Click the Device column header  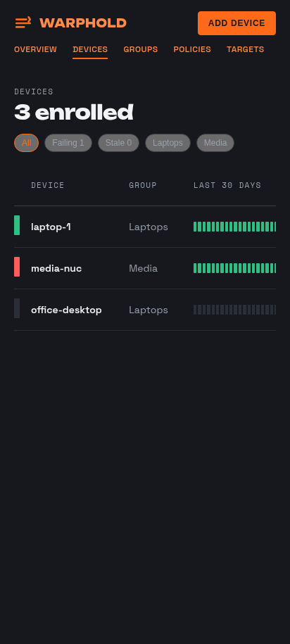coord(48,185)
